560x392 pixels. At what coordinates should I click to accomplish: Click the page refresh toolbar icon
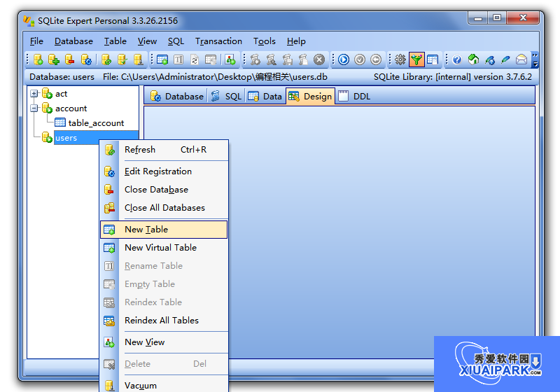click(x=195, y=59)
